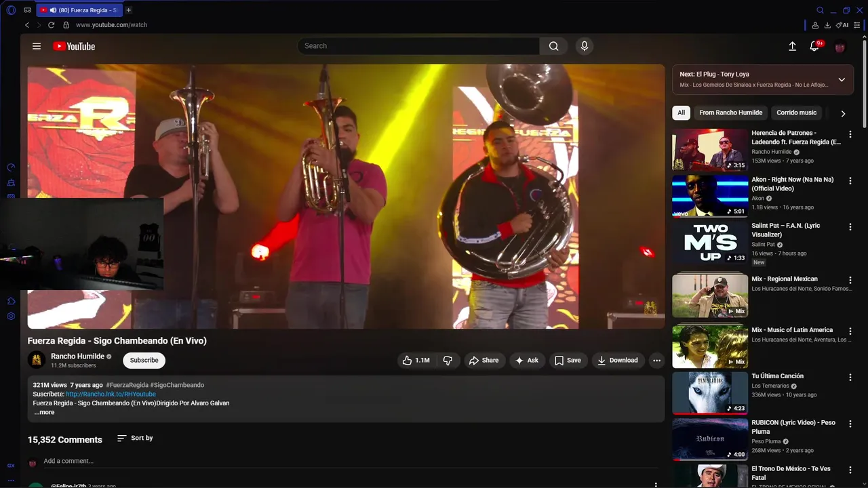Open GX Corner controller icon
Viewport: 868px width, 488px height.
pos(27,10)
